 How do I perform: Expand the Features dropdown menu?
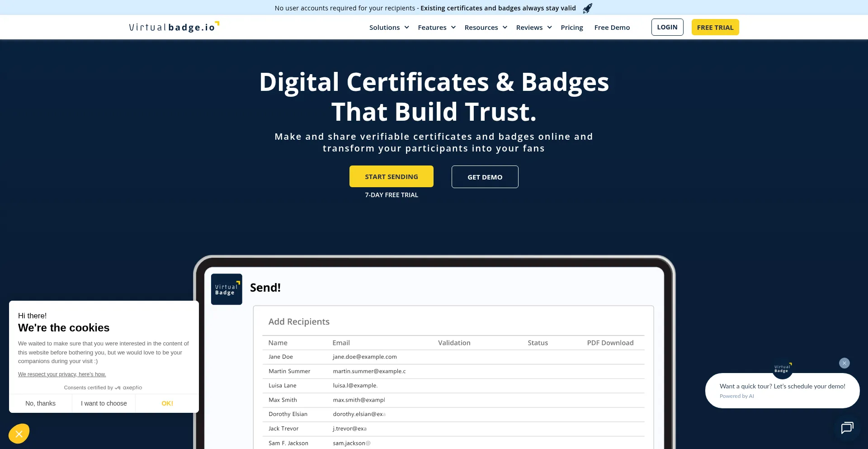(x=436, y=28)
